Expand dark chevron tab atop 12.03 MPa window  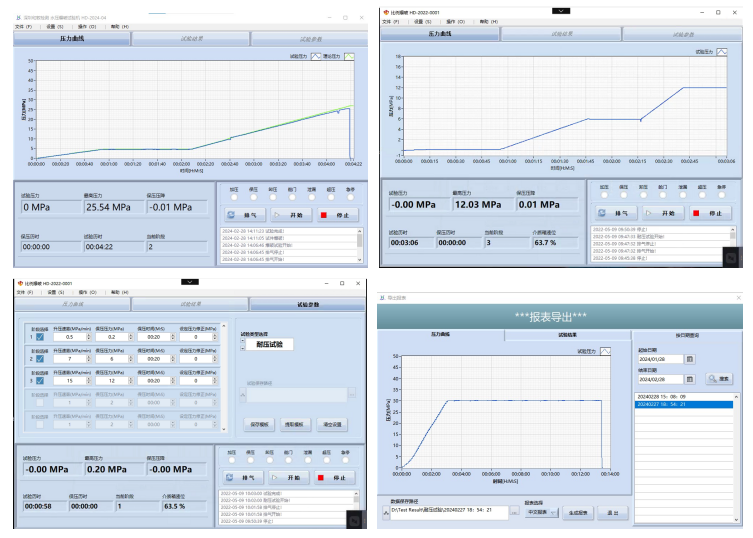[560, 11]
